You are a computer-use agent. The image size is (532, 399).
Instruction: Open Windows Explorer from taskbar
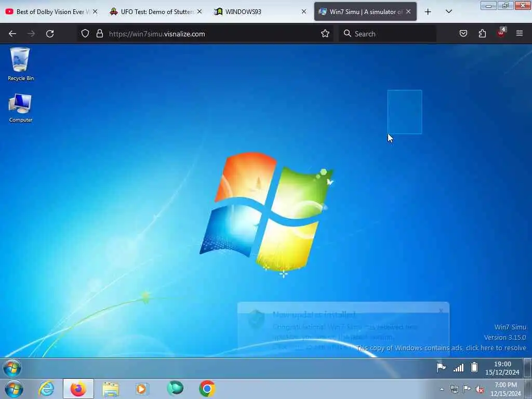coord(111,389)
